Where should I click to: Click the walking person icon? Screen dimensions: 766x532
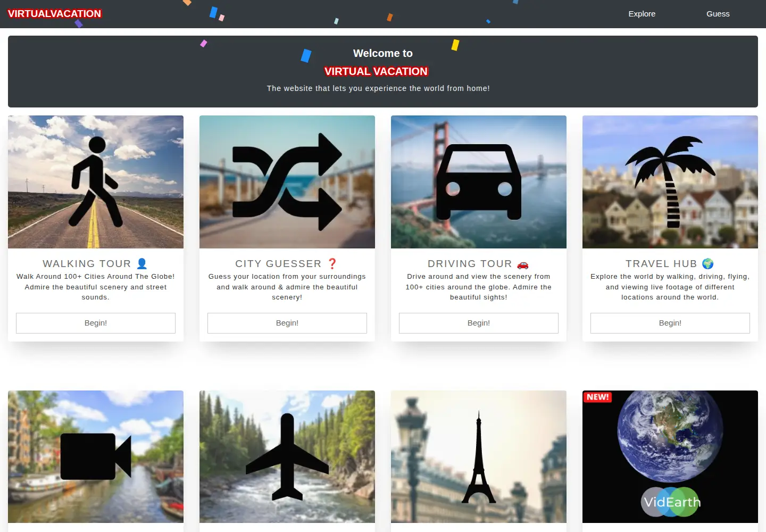click(95, 182)
